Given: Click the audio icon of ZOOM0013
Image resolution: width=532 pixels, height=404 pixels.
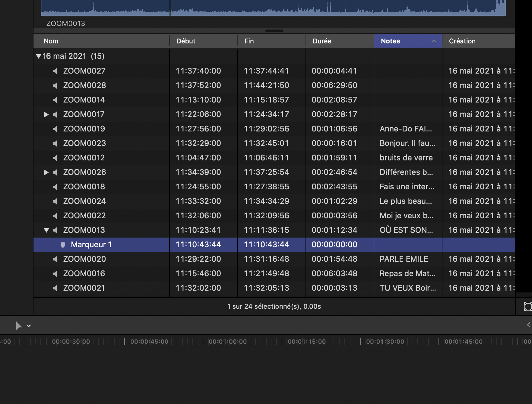Looking at the screenshot, I should [55, 230].
